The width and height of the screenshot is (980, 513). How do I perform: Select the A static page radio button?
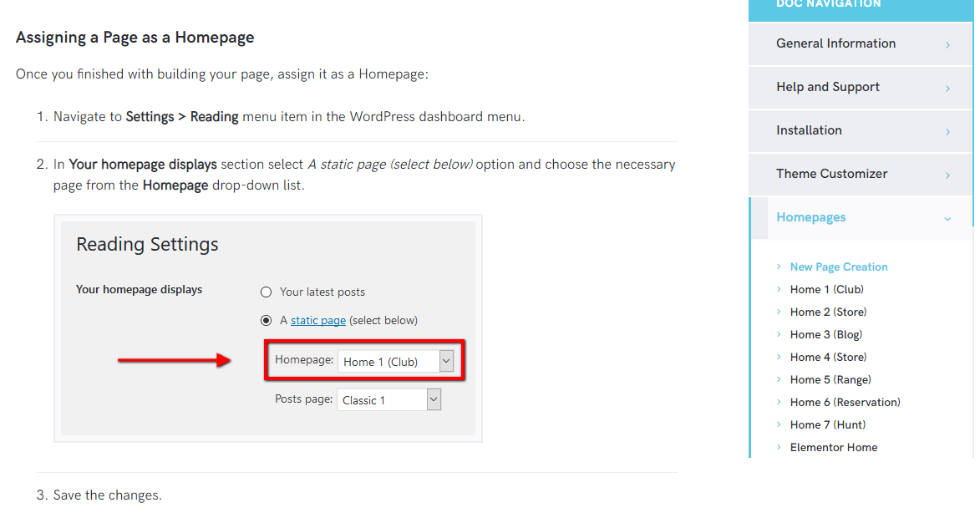point(267,321)
